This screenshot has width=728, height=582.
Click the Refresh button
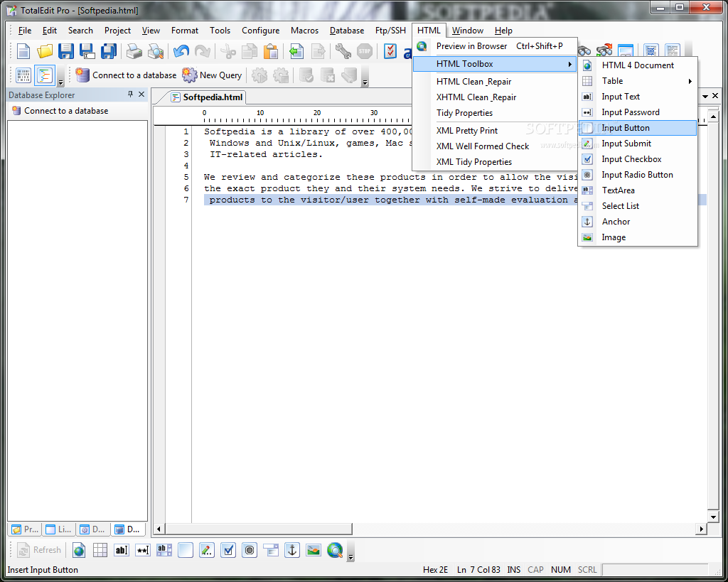39,551
